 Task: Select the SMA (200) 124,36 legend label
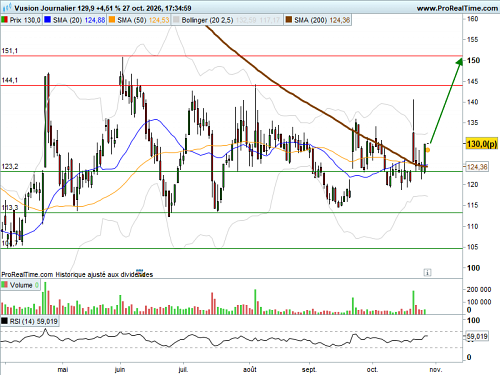[x=322, y=20]
